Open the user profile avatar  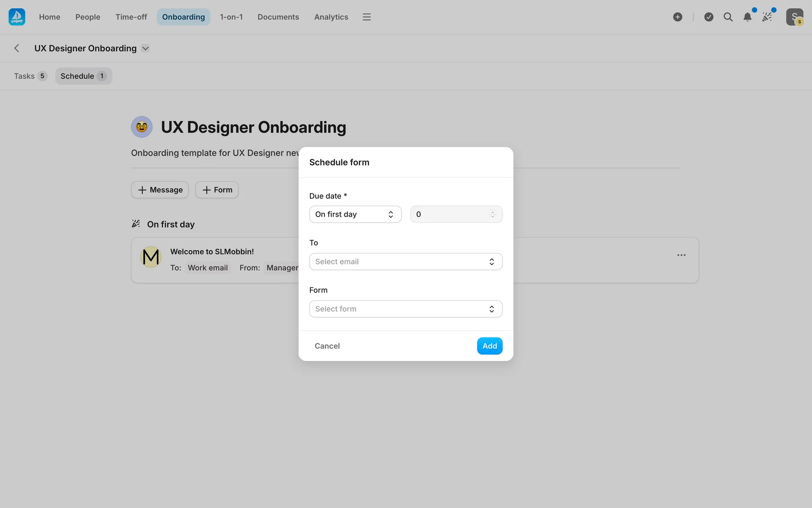coord(794,17)
